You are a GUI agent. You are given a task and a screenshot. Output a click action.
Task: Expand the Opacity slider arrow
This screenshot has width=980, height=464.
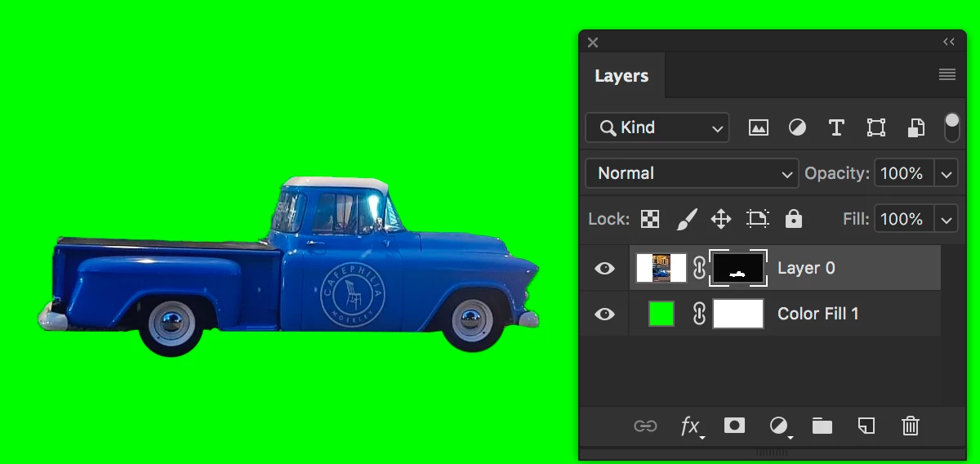coord(946,173)
